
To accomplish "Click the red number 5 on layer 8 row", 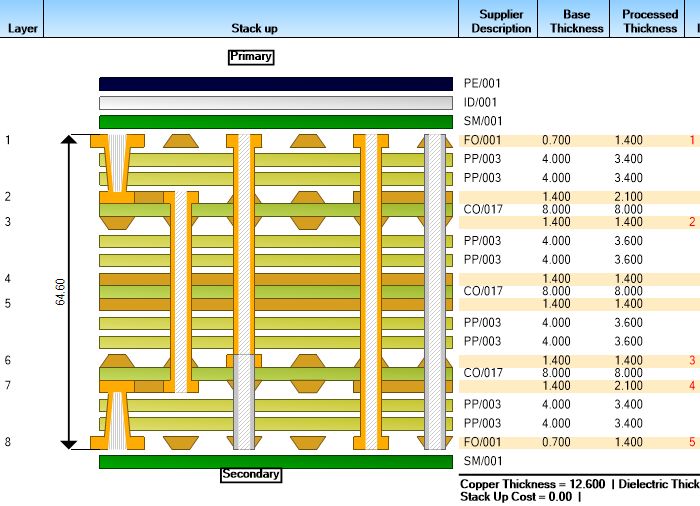I will [x=692, y=442].
